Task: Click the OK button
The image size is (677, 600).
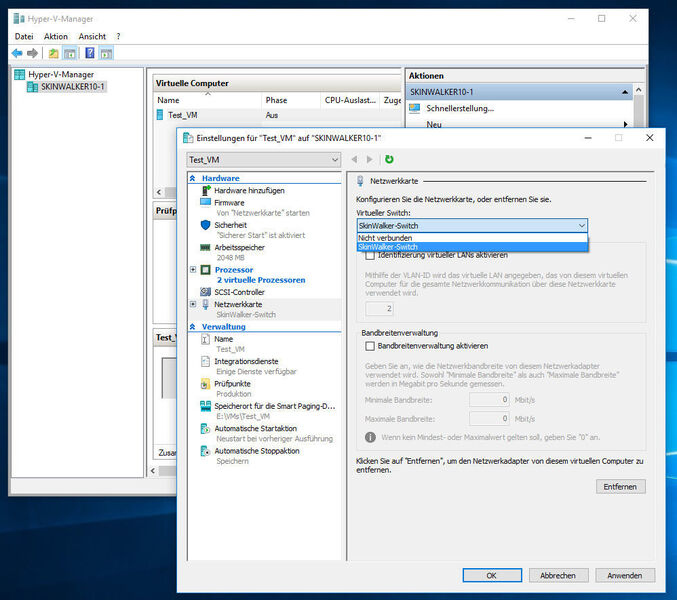Action: click(492, 575)
